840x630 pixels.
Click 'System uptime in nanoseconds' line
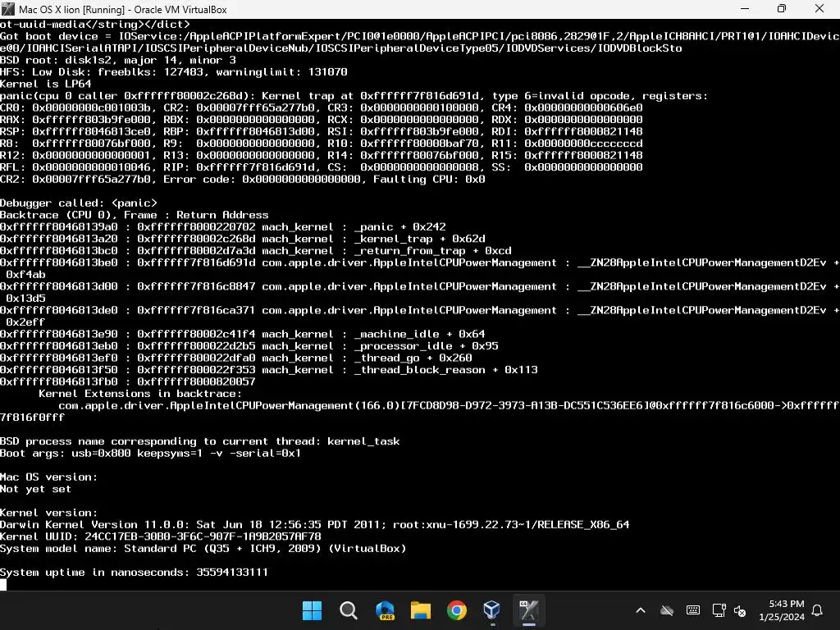point(134,572)
